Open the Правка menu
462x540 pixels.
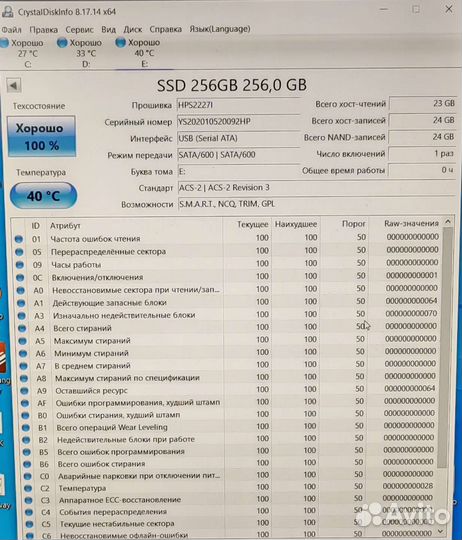point(43,30)
